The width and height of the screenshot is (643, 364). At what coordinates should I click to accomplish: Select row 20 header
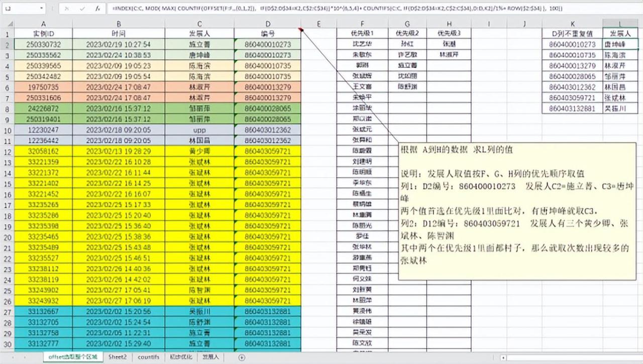click(8, 236)
